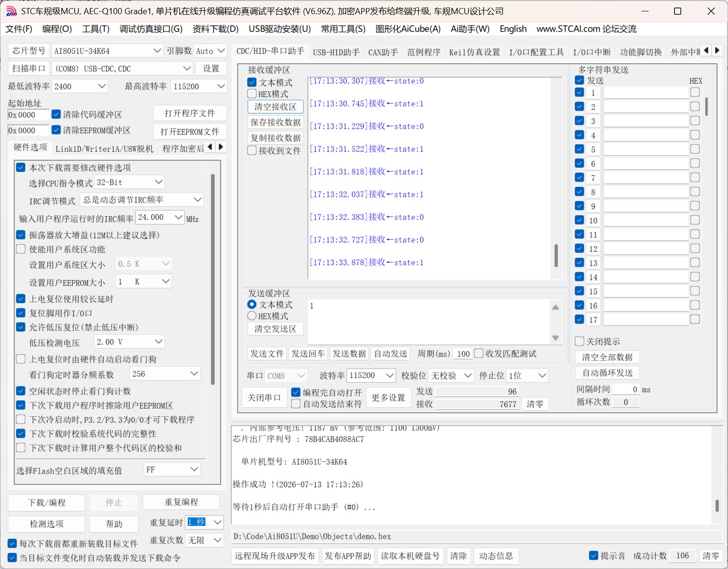Open the 文件(F) menu
The width and height of the screenshot is (728, 569).
click(x=19, y=29)
